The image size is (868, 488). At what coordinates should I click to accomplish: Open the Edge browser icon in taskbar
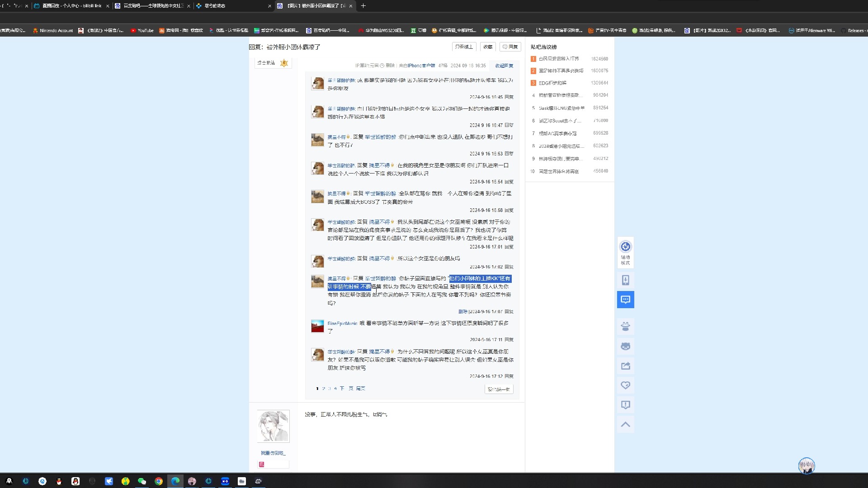pyautogui.click(x=175, y=481)
